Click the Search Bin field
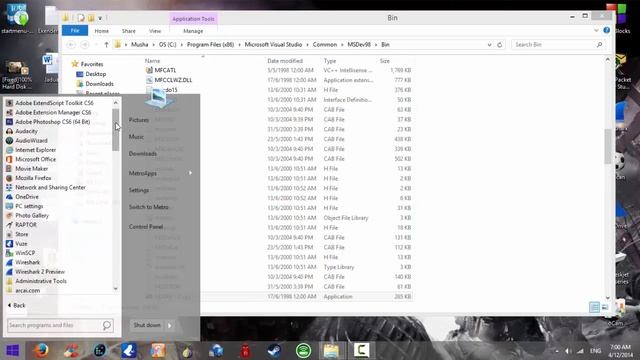 tap(558, 44)
